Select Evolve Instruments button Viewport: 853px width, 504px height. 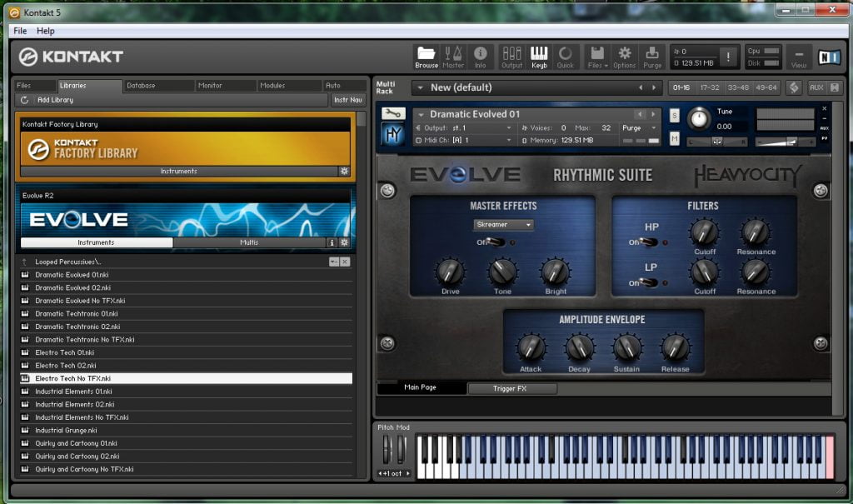pyautogui.click(x=97, y=242)
